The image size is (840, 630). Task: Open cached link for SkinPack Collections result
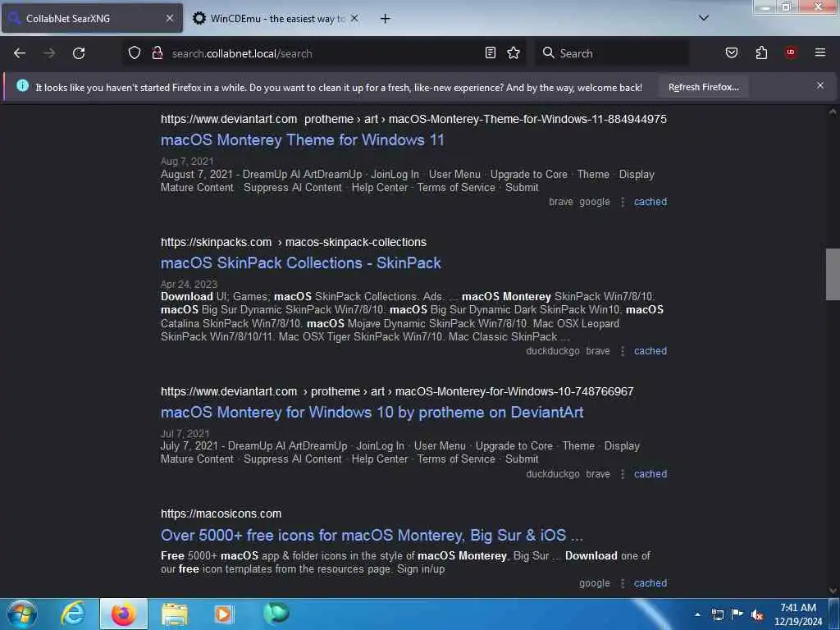click(651, 351)
